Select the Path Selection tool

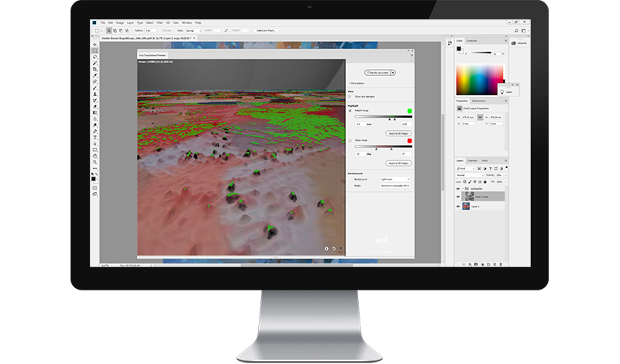coord(95,144)
